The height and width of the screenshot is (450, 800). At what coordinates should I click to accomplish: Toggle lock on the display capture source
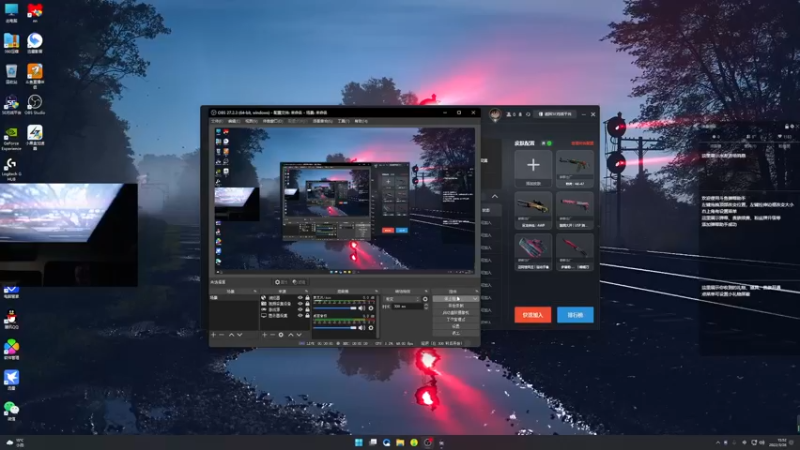tap(307, 316)
